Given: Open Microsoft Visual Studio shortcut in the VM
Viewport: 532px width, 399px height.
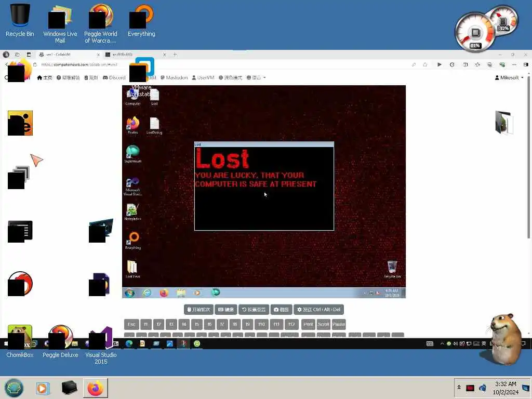Looking at the screenshot, I should [132, 187].
